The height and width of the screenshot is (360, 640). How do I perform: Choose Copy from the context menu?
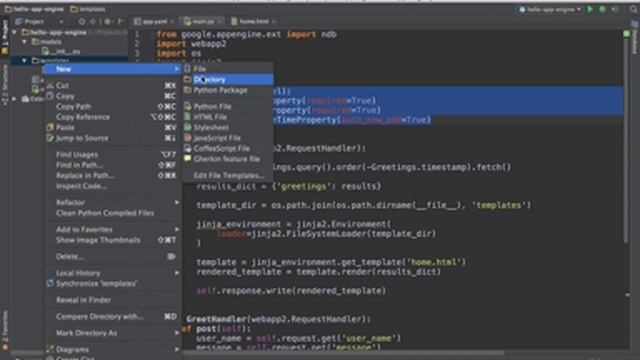pos(113,96)
